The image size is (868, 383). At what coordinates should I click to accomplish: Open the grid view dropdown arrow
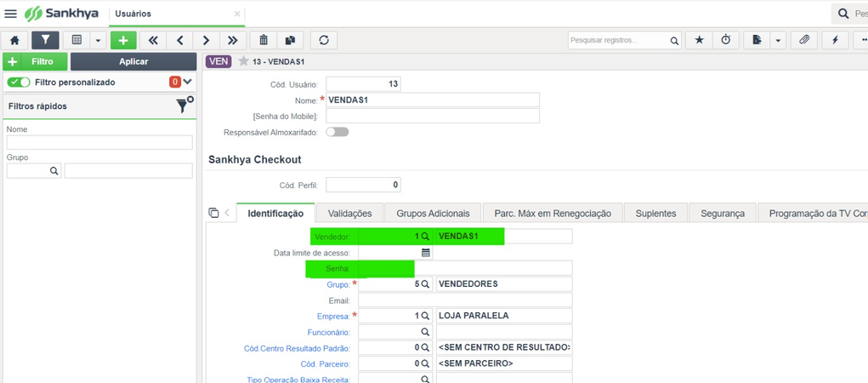click(98, 40)
